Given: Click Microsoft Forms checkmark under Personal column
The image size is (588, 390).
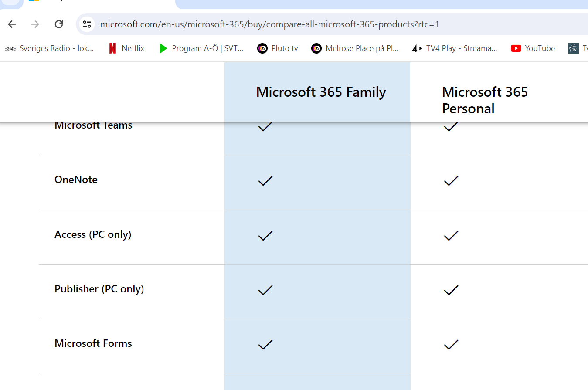Looking at the screenshot, I should pyautogui.click(x=451, y=345).
